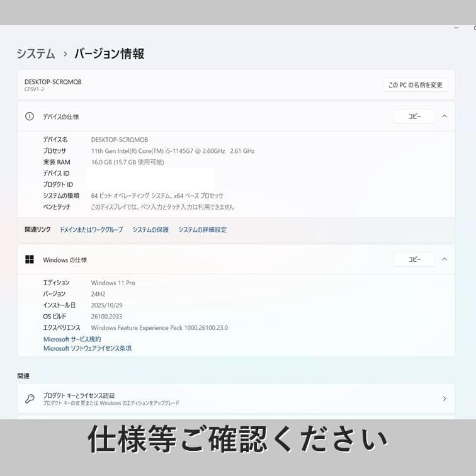Copy the デバイスの仕様 details
This screenshot has height=476, width=476.
point(414,116)
